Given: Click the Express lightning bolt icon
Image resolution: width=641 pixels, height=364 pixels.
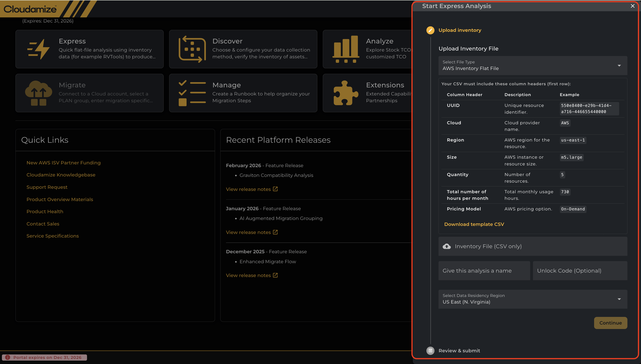Looking at the screenshot, I should 38,49.
